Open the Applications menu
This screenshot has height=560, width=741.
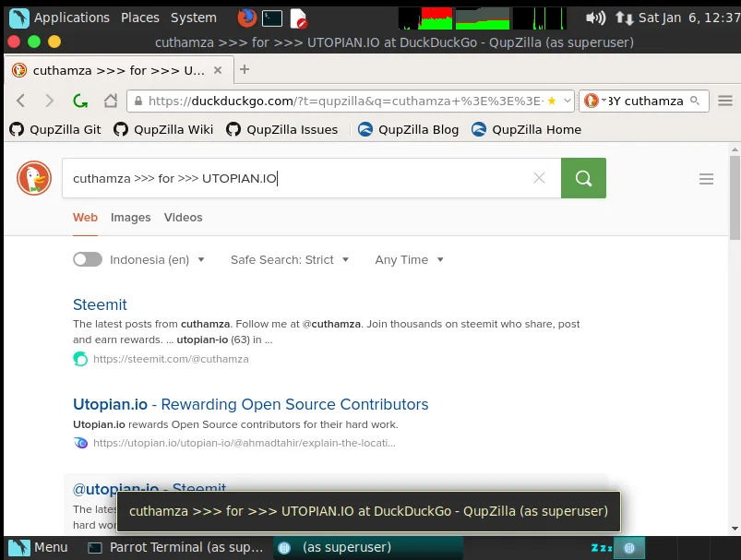60,18
